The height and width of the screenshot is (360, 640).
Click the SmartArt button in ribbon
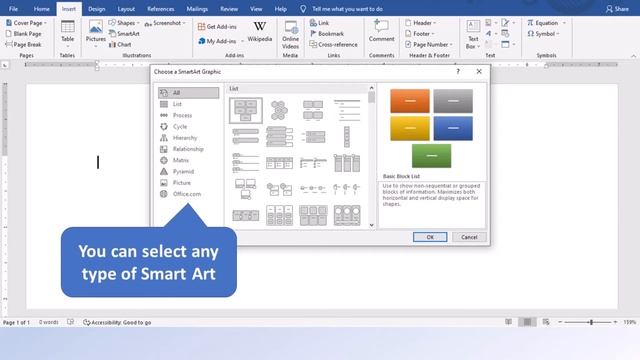124,33
